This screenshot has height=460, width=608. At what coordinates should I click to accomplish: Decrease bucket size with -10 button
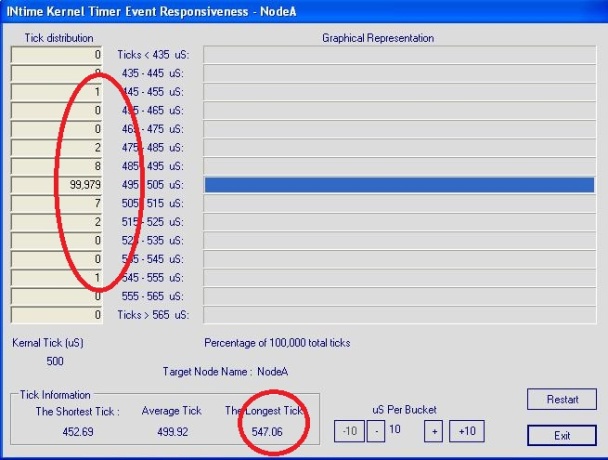[349, 431]
